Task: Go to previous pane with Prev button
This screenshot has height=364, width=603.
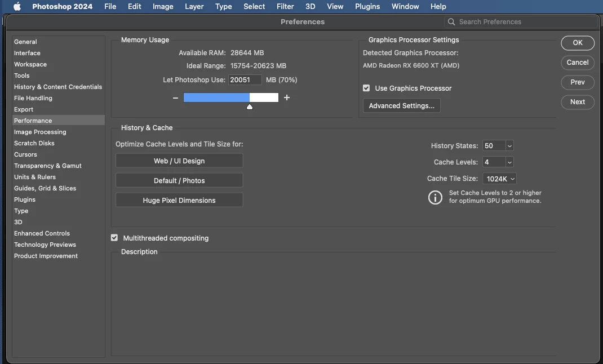Action: click(x=577, y=82)
